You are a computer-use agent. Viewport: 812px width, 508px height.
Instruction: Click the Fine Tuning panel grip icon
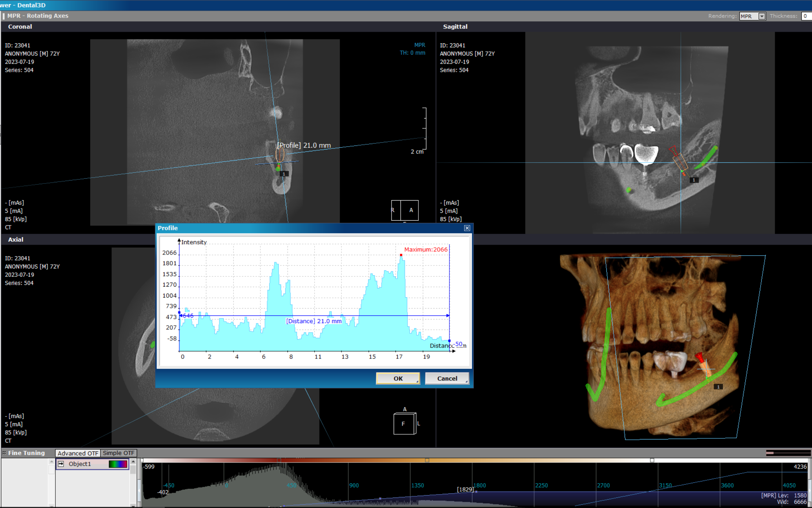(4, 453)
